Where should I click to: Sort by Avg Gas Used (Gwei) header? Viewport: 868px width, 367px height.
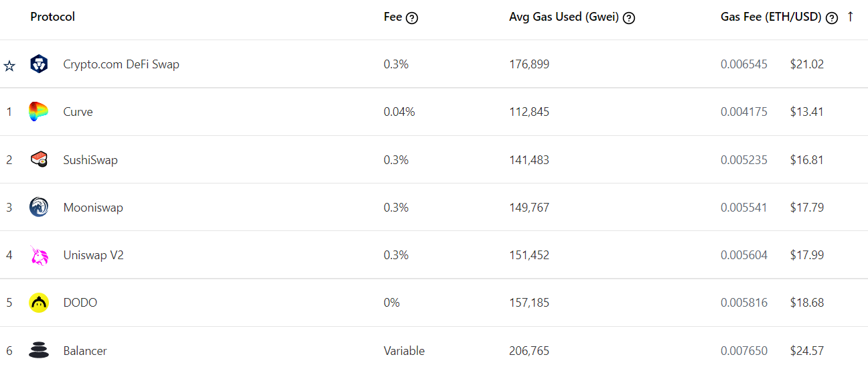pos(565,17)
